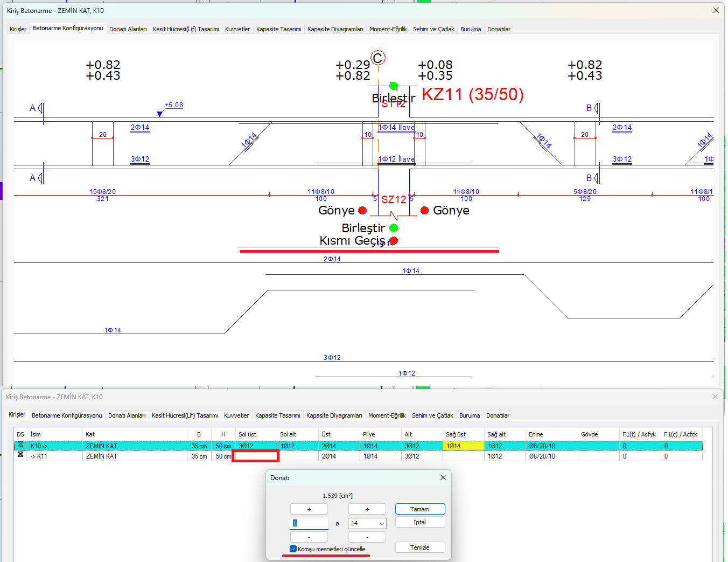Select the empty Sol üst cell of the K11 row
The width and height of the screenshot is (728, 562).
pos(255,456)
